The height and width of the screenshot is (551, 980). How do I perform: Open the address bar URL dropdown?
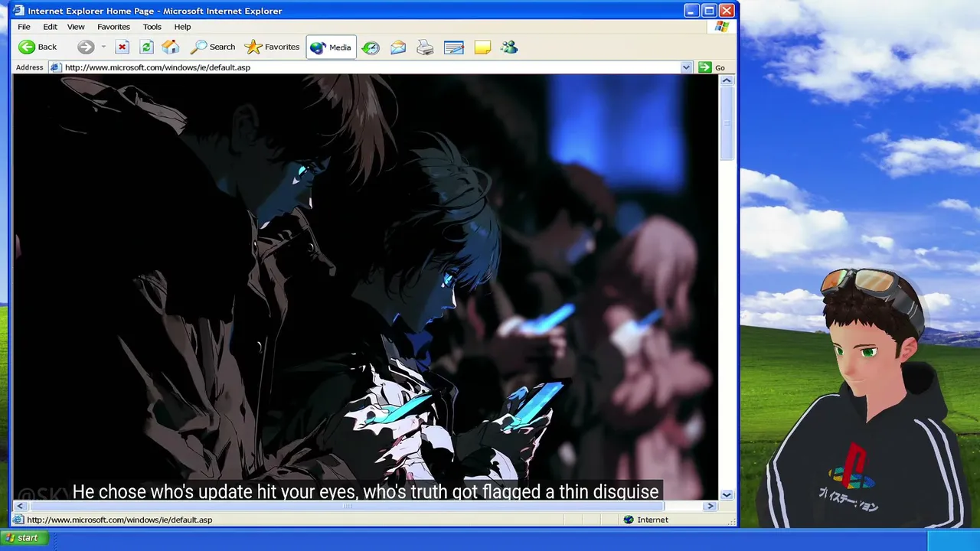point(686,67)
